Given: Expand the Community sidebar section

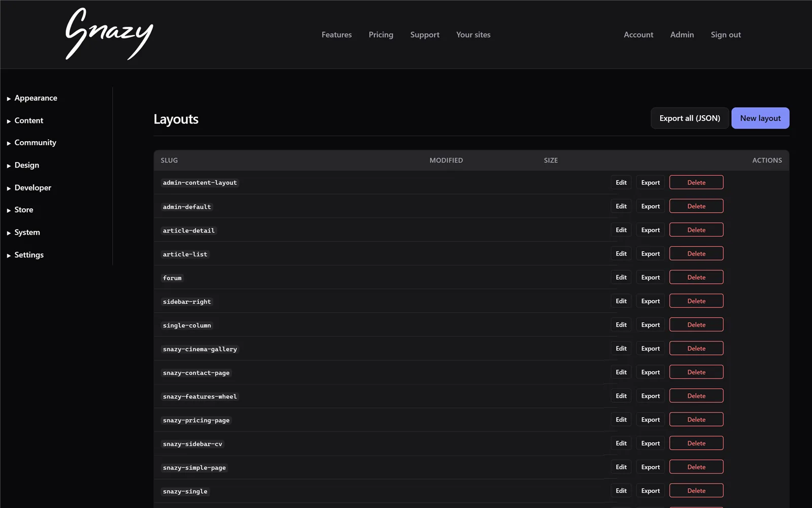Looking at the screenshot, I should [31, 143].
